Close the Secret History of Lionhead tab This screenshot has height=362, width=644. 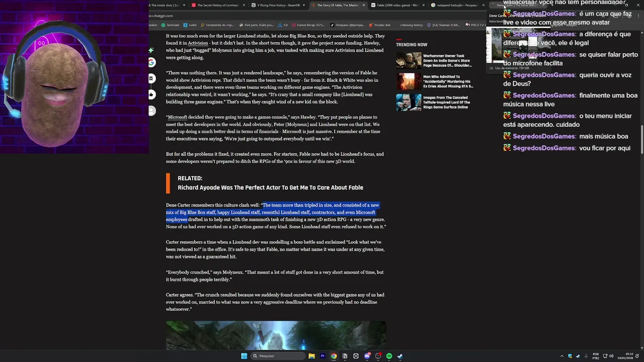244,5
